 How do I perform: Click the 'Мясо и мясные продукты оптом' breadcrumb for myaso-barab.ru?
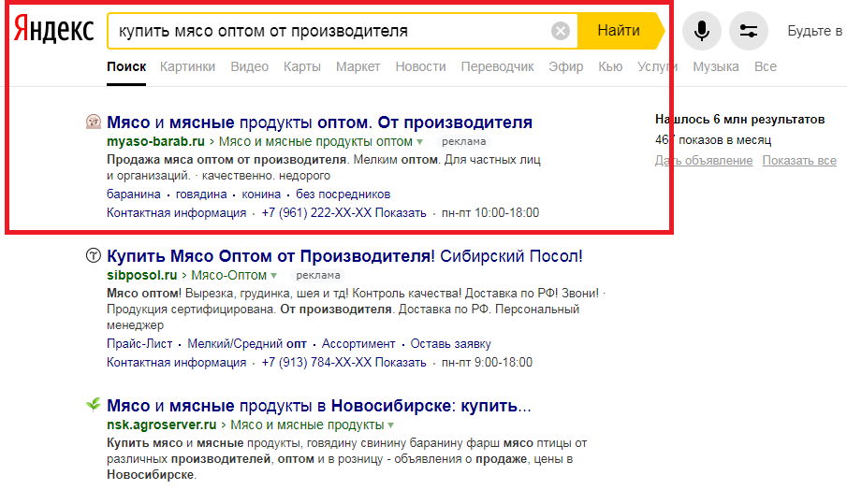coord(315,141)
